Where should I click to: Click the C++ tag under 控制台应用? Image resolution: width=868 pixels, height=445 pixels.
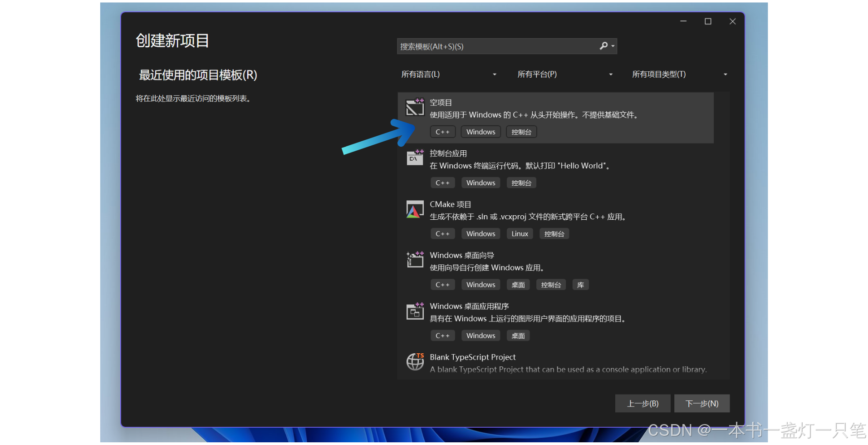click(442, 183)
